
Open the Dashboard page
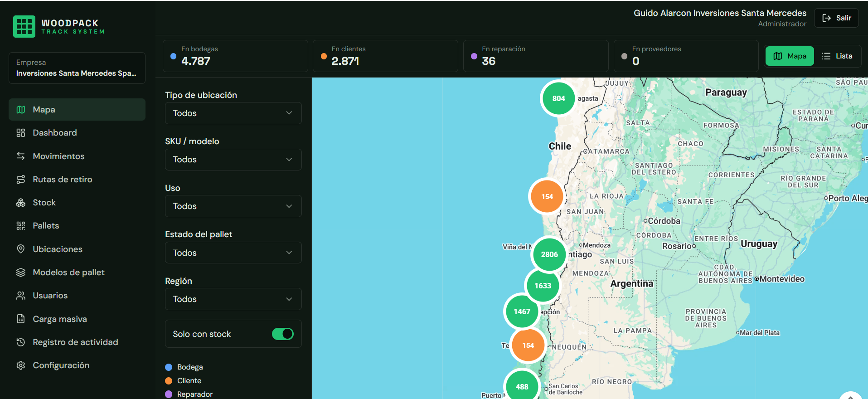77,133
